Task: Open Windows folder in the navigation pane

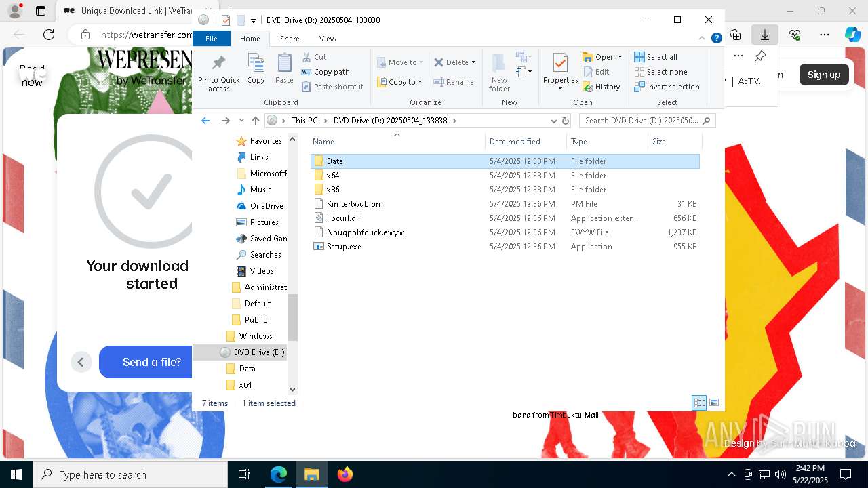Action: coord(249,336)
